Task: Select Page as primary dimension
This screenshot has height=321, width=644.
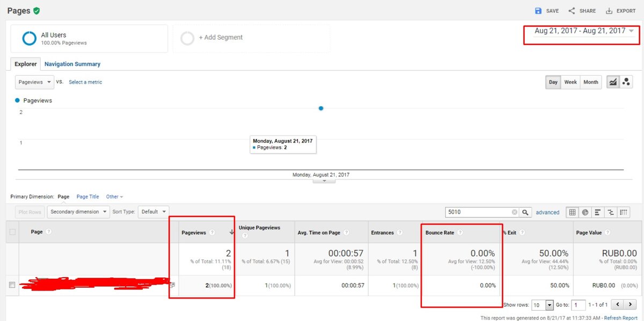Action: pos(63,197)
